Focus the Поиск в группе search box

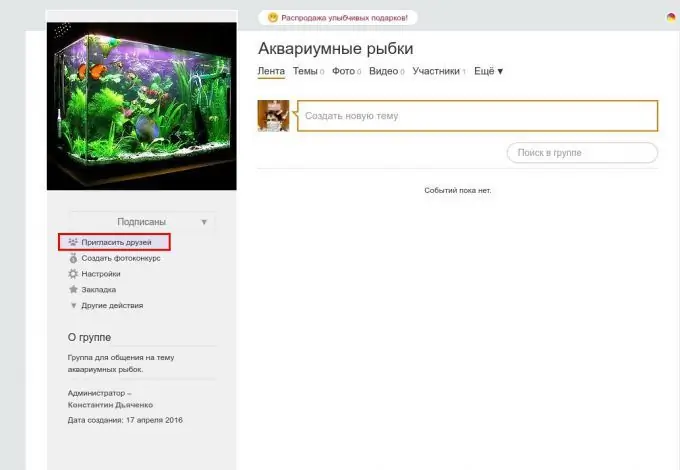click(x=582, y=153)
